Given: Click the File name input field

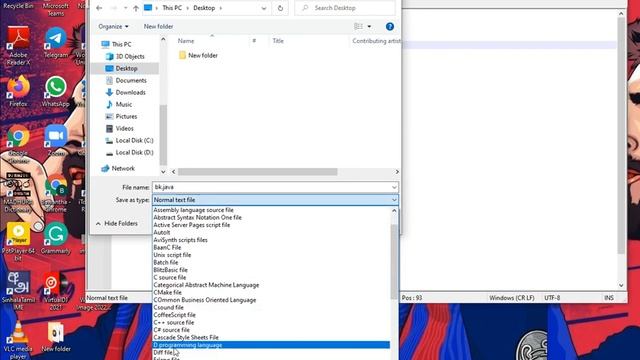Looking at the screenshot, I should pos(271,187).
